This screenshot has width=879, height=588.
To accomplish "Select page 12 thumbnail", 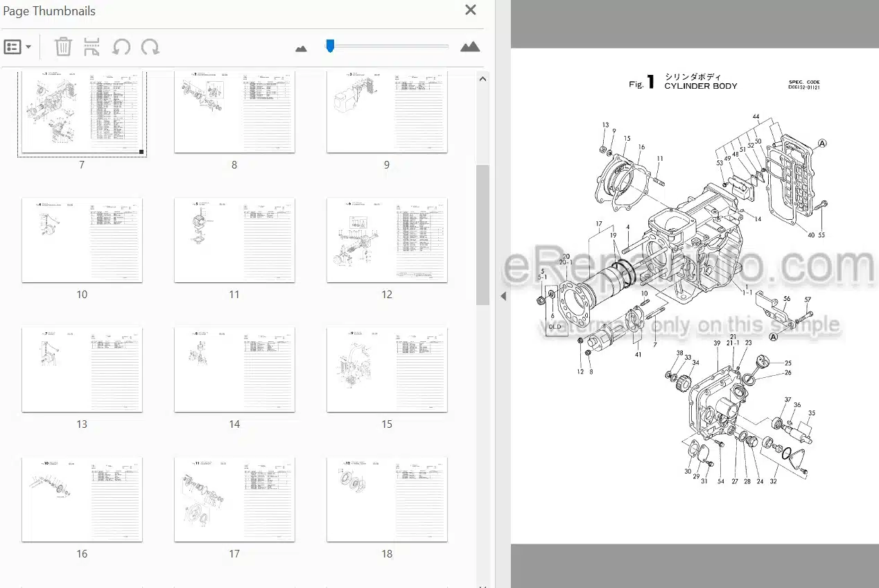I will click(387, 240).
